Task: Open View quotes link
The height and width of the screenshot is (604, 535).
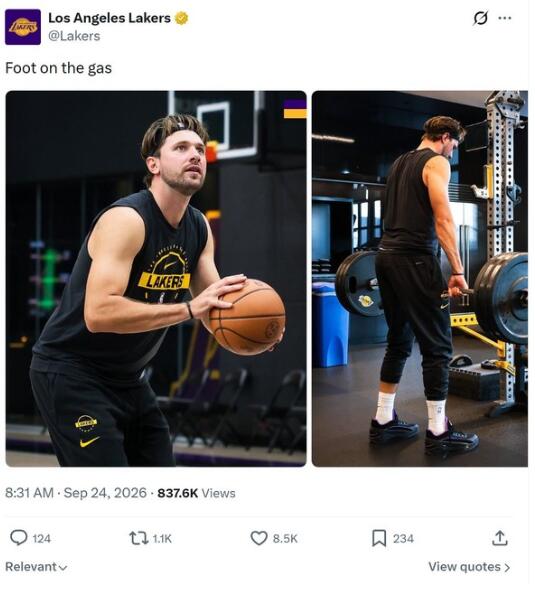Action: click(x=469, y=567)
